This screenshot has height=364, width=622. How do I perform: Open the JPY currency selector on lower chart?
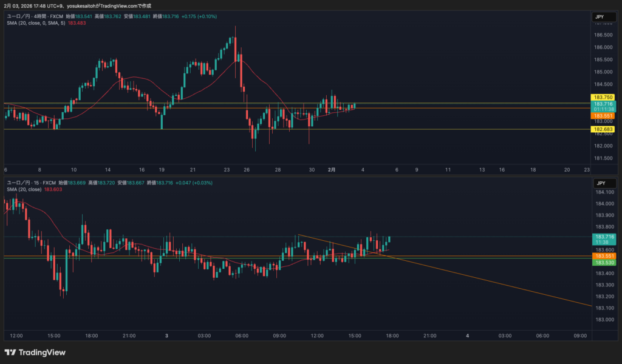tap(600, 183)
